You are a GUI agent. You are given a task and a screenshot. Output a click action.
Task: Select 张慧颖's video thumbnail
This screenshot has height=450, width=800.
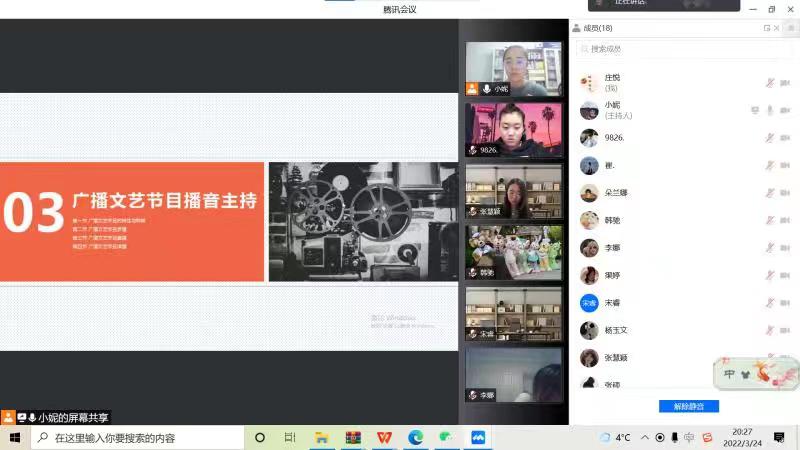point(514,191)
